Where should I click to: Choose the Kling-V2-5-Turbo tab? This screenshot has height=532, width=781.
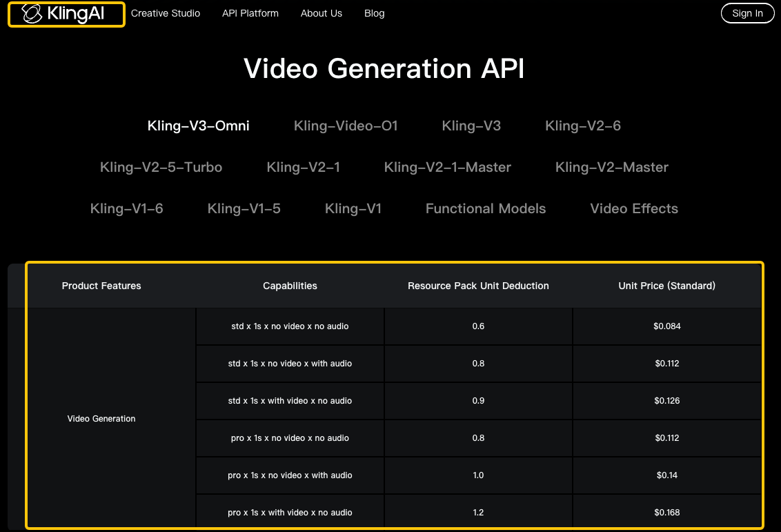coord(161,167)
